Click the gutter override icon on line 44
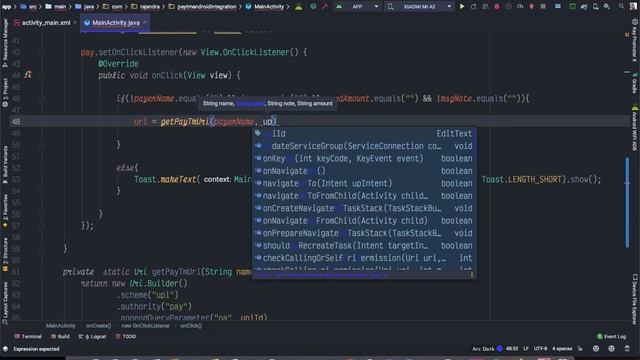 pos(28,75)
